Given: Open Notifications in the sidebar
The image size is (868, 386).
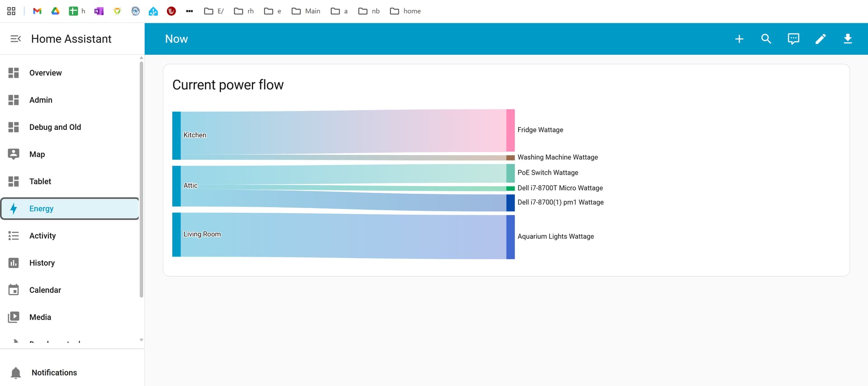Looking at the screenshot, I should click(x=54, y=372).
